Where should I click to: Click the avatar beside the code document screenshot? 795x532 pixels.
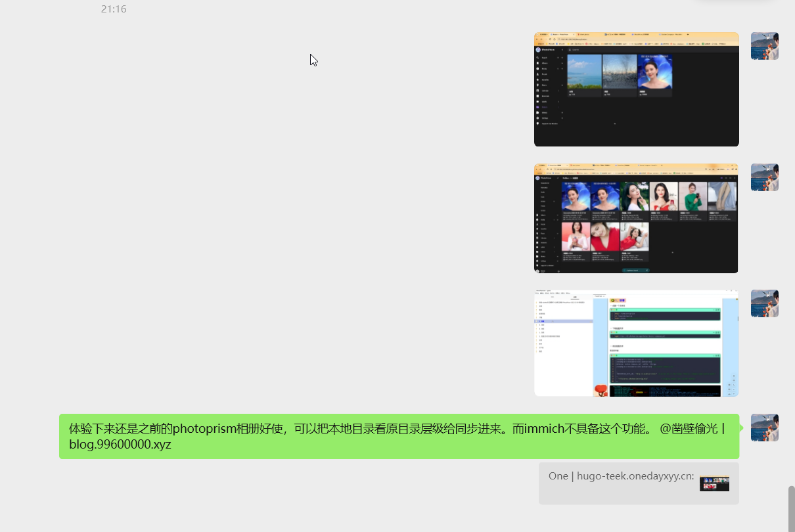point(764,303)
